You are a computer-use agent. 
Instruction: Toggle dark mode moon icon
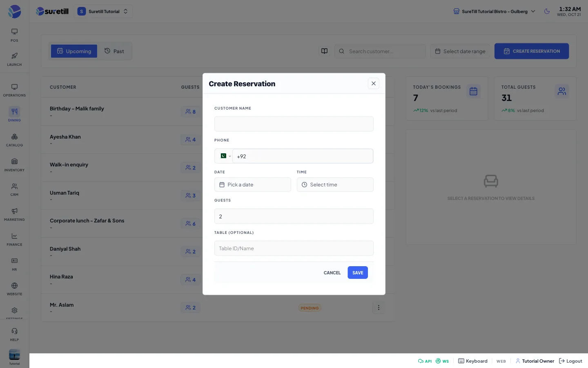click(x=547, y=11)
